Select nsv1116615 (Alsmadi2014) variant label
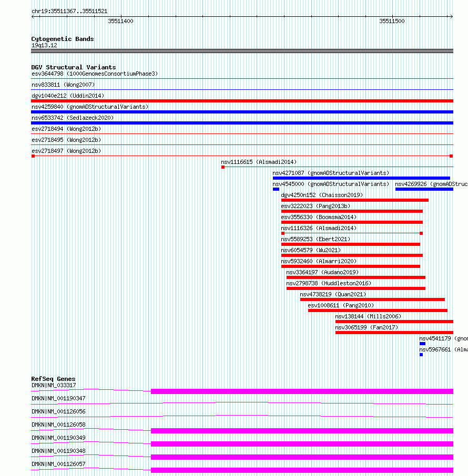The image size is (468, 476). click(x=259, y=162)
